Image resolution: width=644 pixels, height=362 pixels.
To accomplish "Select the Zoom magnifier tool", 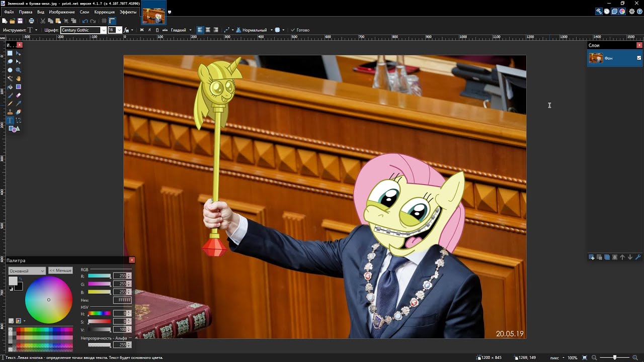I will pyautogui.click(x=19, y=70).
